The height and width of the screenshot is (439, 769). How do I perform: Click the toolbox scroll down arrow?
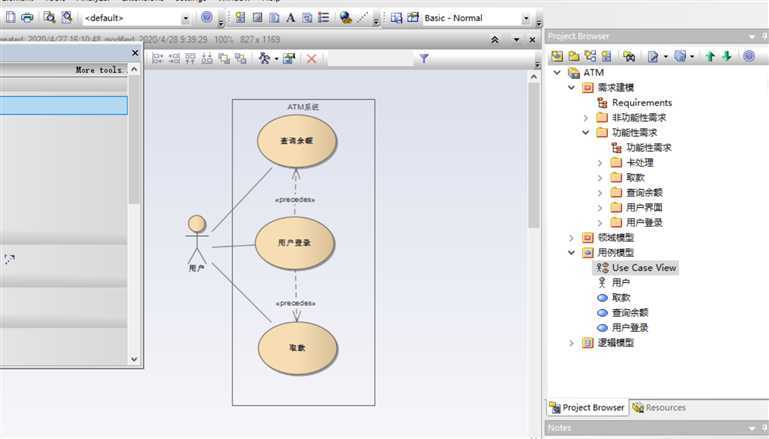point(134,359)
